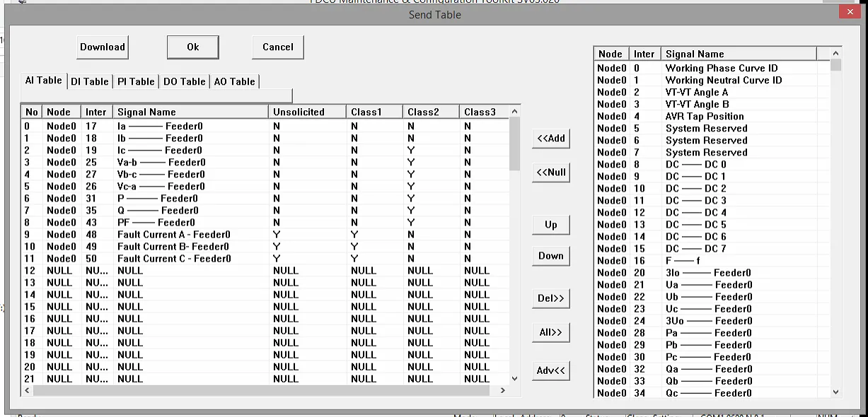Click the <<Add button
Image resolution: width=868 pixels, height=417 pixels.
(x=551, y=139)
